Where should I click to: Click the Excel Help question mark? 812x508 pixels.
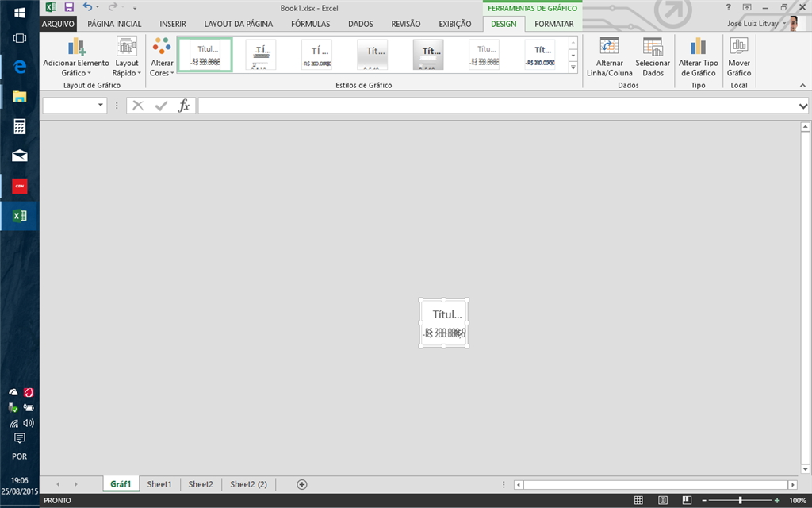(x=729, y=7)
